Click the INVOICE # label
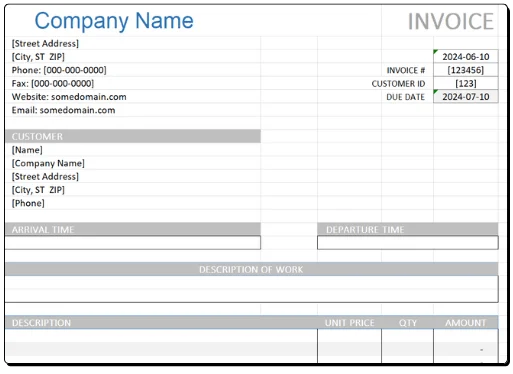The height and width of the screenshot is (374, 513). point(406,70)
